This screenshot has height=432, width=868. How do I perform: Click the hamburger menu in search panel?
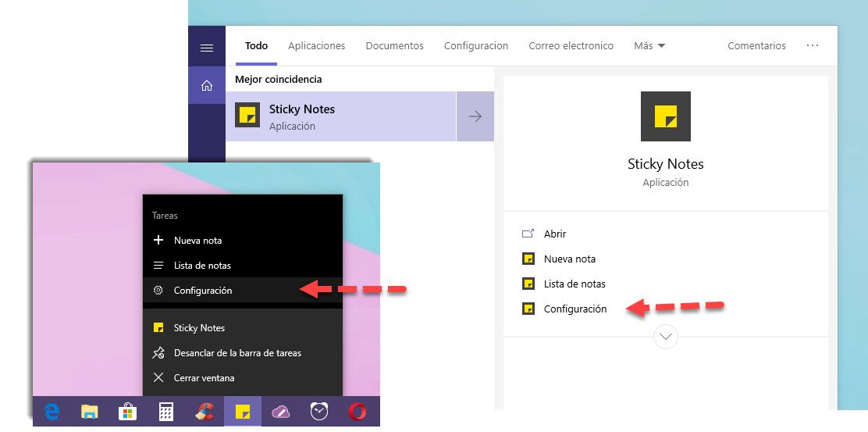coord(207,48)
